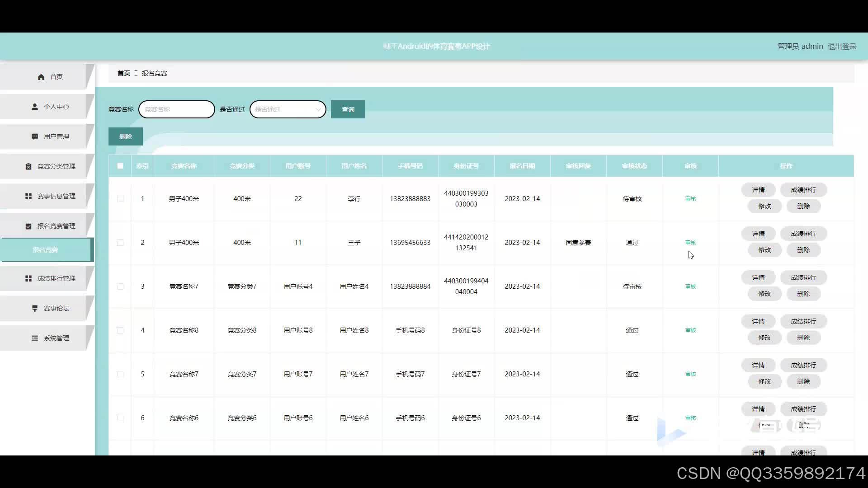
Task: Click 修改 button for row 2 王子
Action: pyautogui.click(x=764, y=250)
